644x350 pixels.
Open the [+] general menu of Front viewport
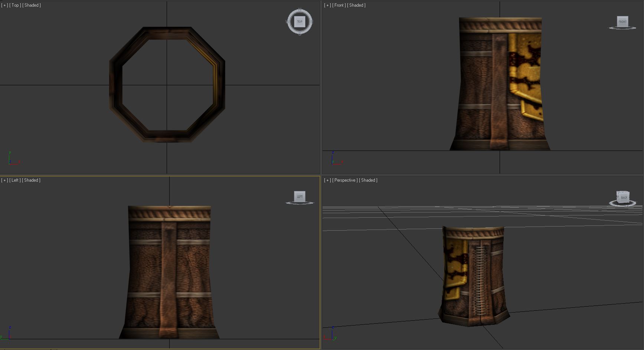click(x=327, y=5)
